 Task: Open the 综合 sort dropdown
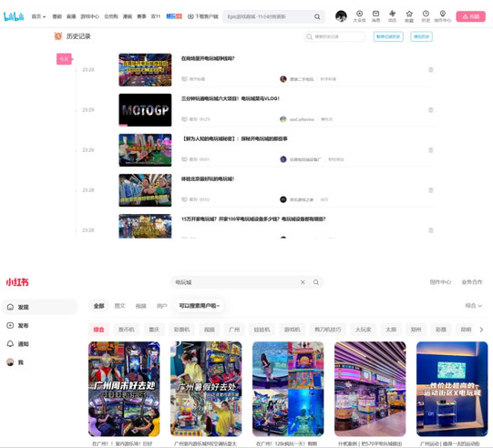(x=474, y=305)
